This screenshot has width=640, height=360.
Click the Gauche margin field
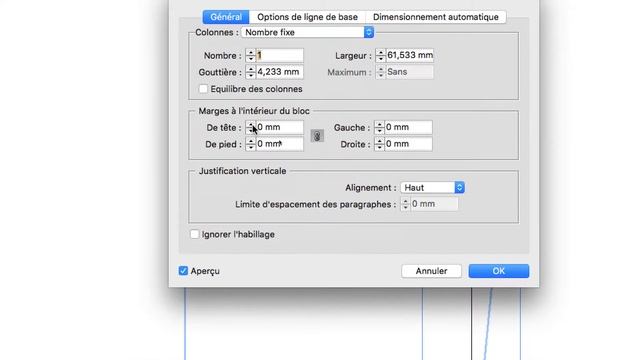click(x=408, y=127)
